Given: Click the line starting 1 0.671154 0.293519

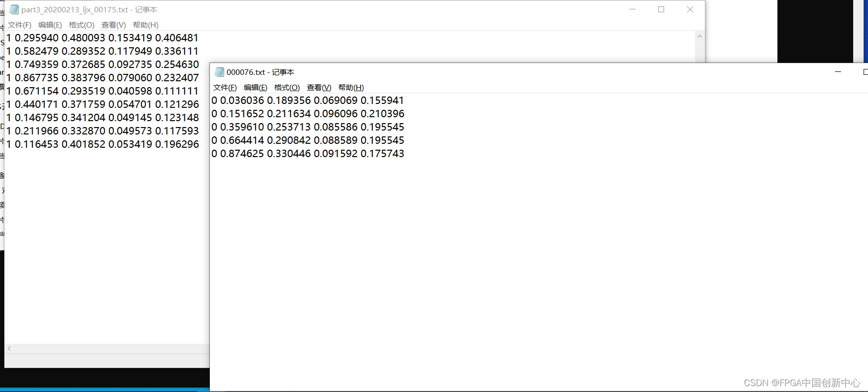Looking at the screenshot, I should [x=102, y=91].
